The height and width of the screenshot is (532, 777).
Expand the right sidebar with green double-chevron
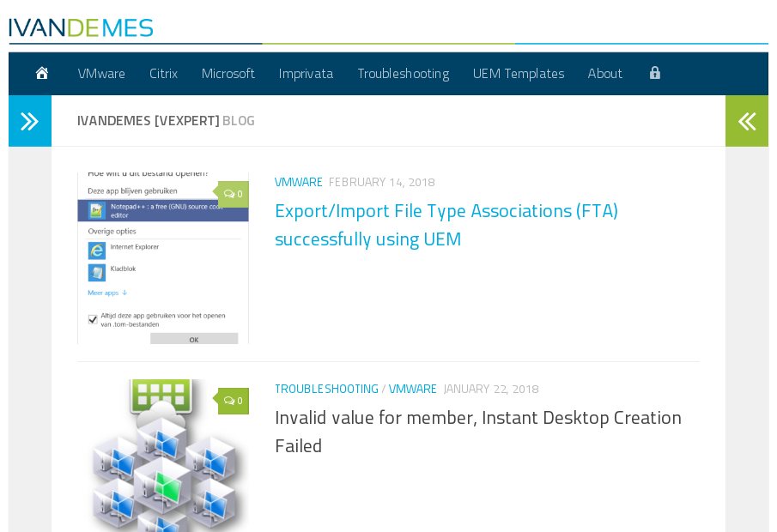coord(747,121)
